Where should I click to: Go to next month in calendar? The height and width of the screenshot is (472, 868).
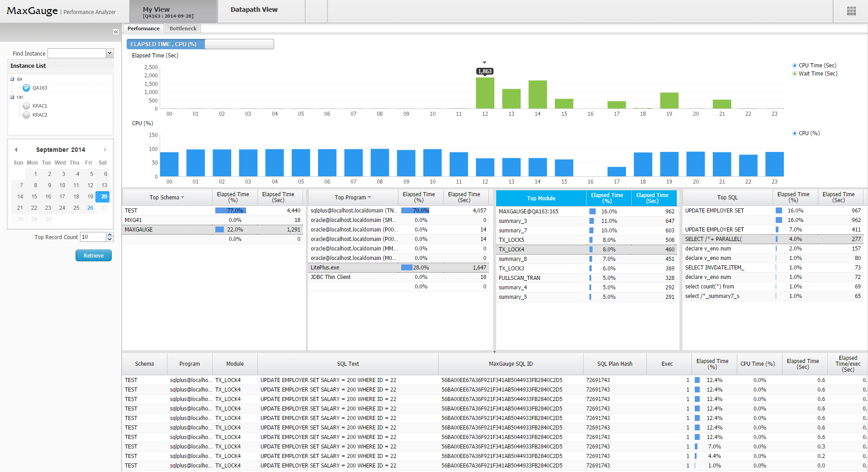(x=105, y=150)
